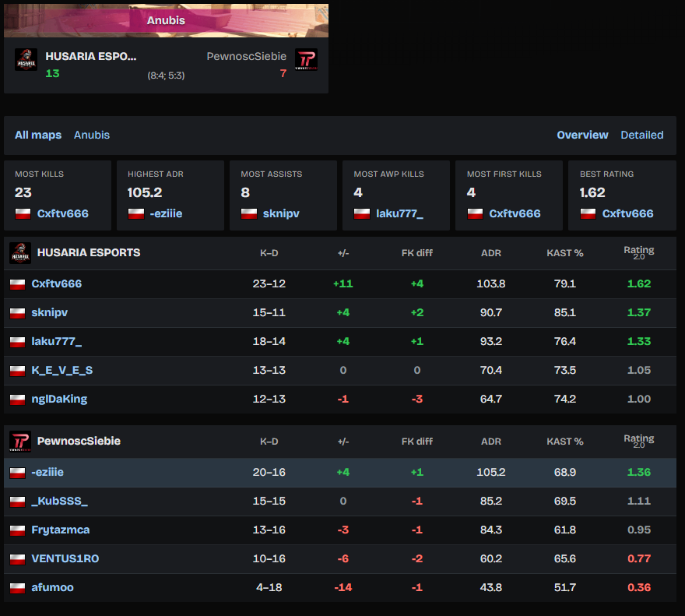Viewport: 685px width, 616px height.
Task: Open -eziiie player link in table
Action: coord(47,472)
